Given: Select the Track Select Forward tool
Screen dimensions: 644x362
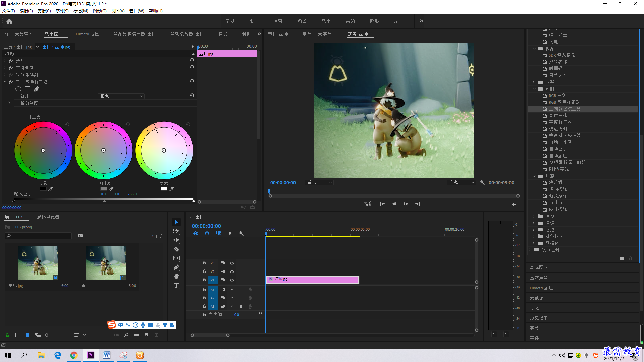Looking at the screenshot, I should (x=176, y=231).
